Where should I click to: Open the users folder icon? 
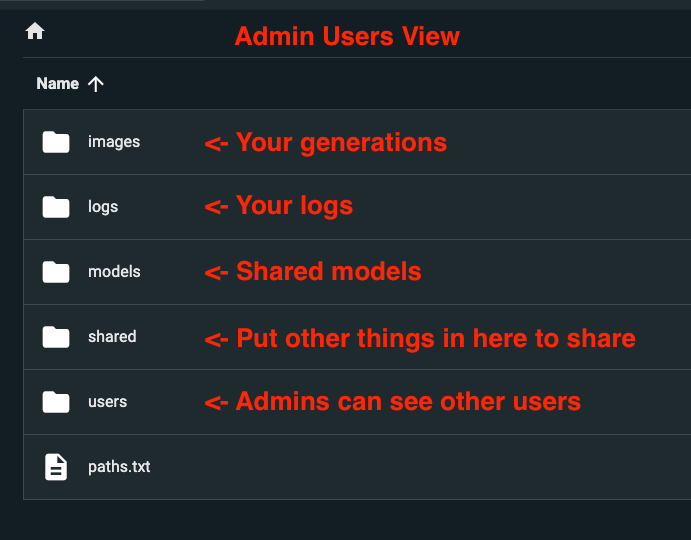[x=56, y=402]
